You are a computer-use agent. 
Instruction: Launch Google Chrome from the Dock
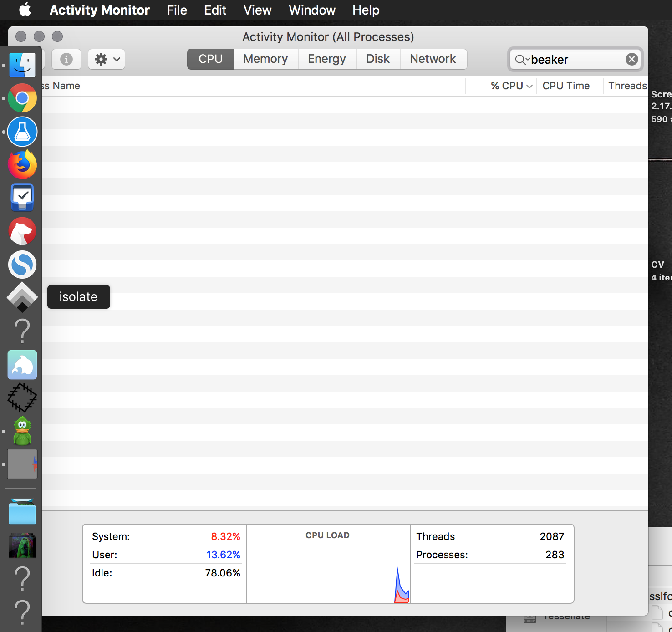[x=22, y=98]
